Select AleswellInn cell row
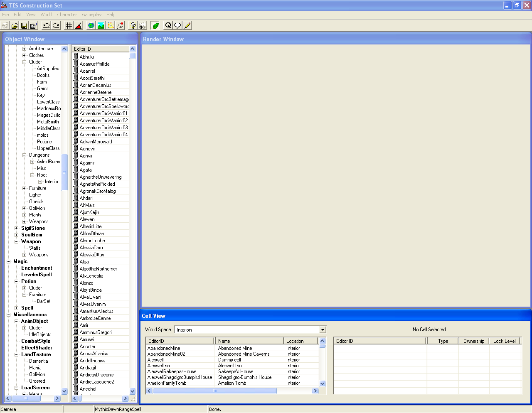Viewport: 532px width, 413px height. coord(232,366)
